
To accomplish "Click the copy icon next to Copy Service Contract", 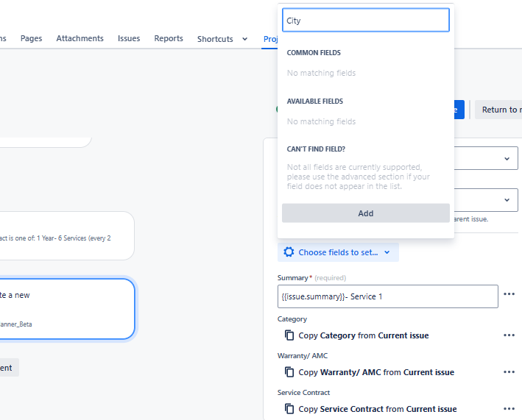I will coord(289,409).
